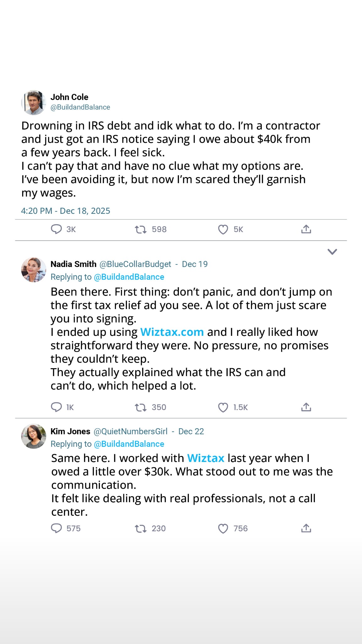Open @BuildandBalance mention under Kim Jones
Viewport: 362px width, 644px height.
[x=129, y=444]
